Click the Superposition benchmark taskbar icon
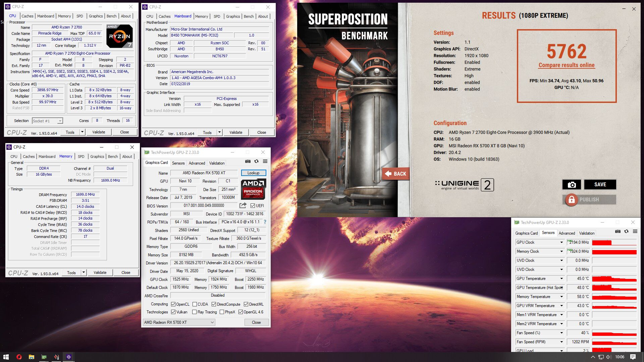The image size is (644, 362). pyautogui.click(x=56, y=357)
